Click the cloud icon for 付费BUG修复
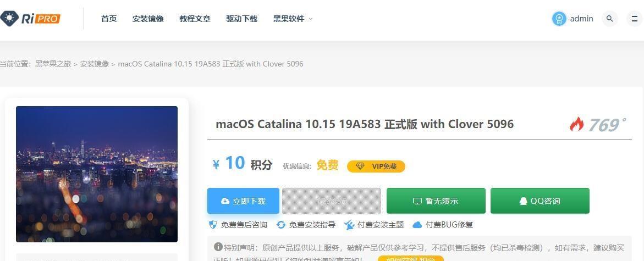 [417, 225]
